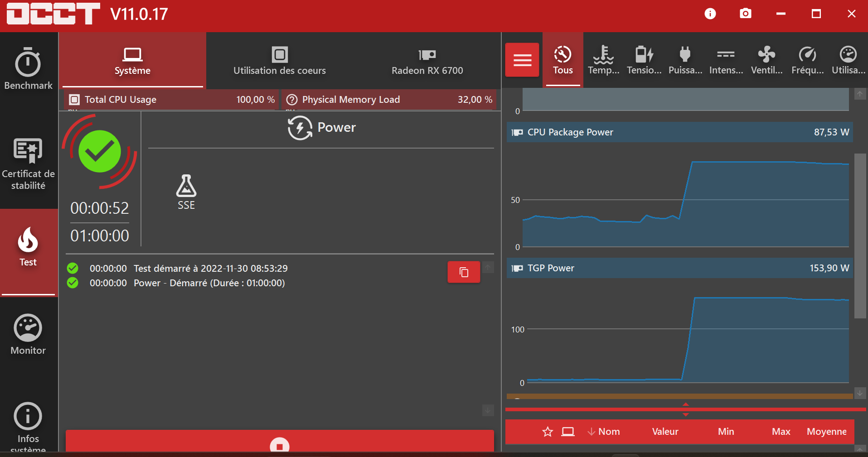Viewport: 868px width, 457px height.
Task: Filter sensors by Puissa...
Action: pos(685,60)
